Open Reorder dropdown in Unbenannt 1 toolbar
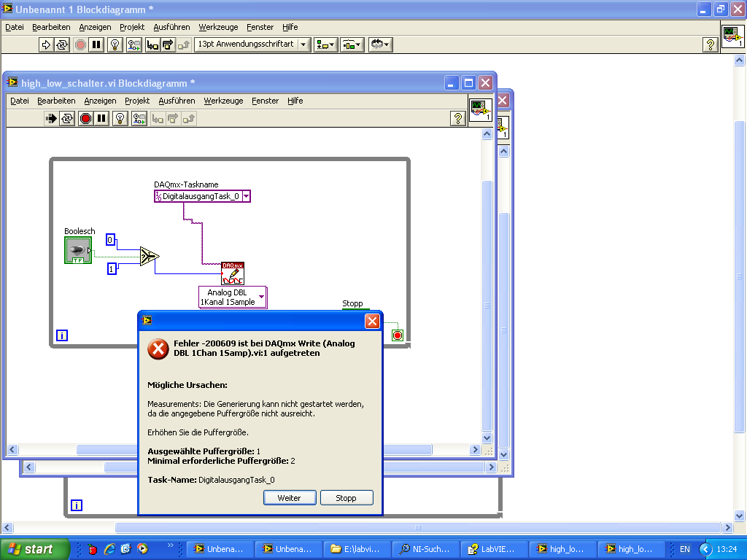Viewport: 747px width, 560px height. [380, 44]
